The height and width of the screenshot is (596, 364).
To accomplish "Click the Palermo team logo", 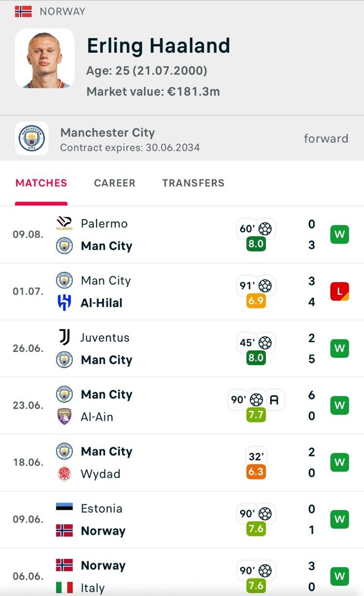I will pos(64,223).
